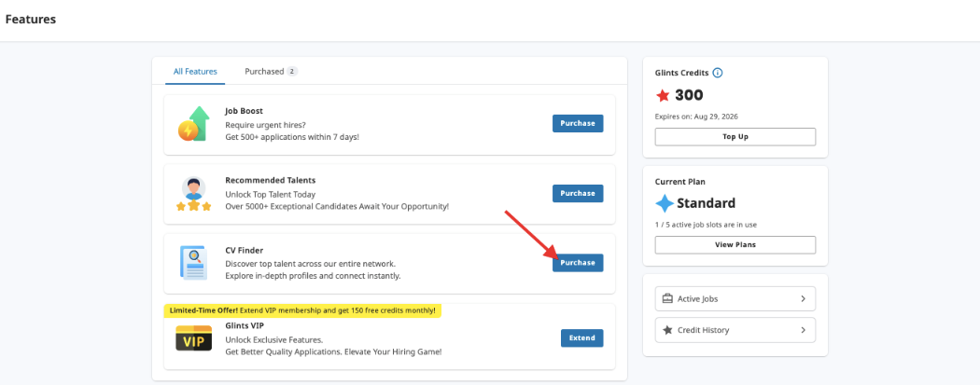Click the Glints Credits label

(682, 73)
